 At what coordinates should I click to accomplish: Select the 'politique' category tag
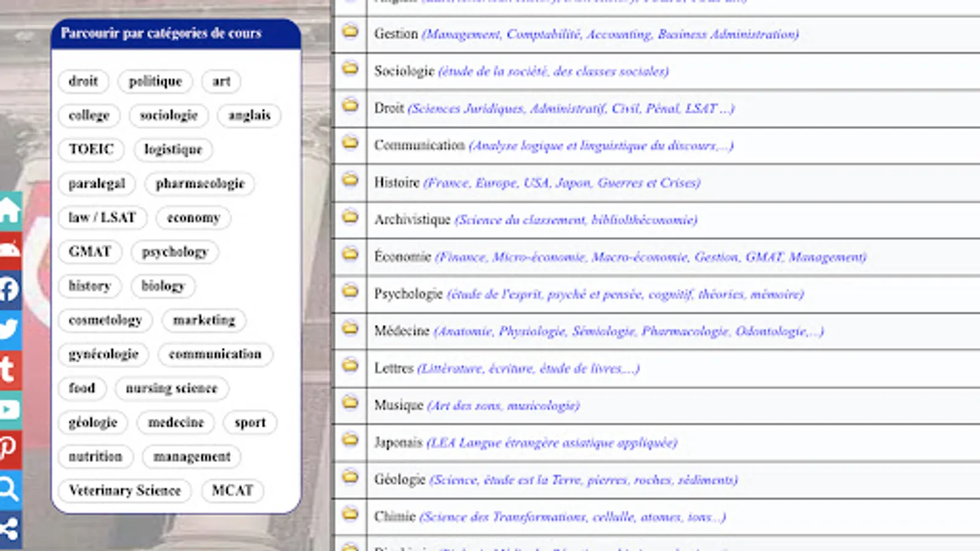[x=156, y=81]
